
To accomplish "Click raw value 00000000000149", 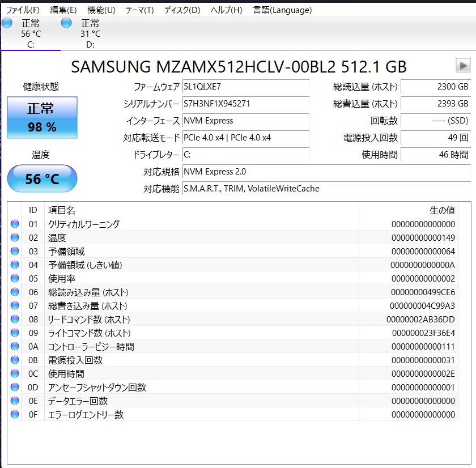I will pos(423,238).
